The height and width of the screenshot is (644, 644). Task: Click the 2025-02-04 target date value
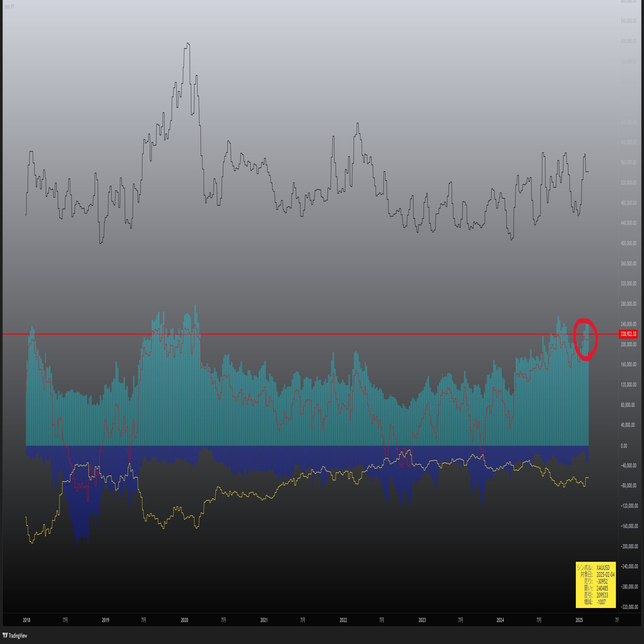pyautogui.click(x=605, y=575)
